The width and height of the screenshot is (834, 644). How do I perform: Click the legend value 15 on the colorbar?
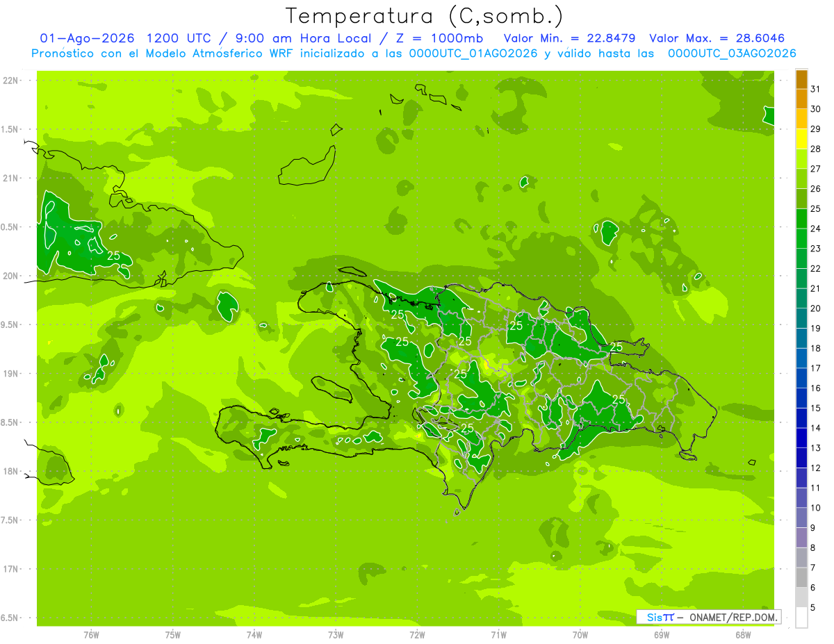pyautogui.click(x=816, y=408)
